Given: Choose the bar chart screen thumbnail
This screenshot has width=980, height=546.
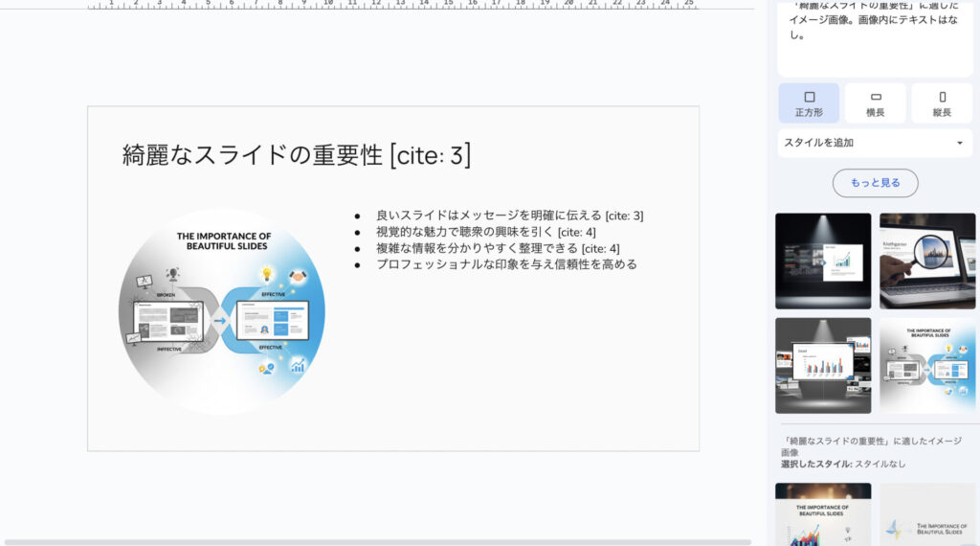Looking at the screenshot, I should (823, 365).
